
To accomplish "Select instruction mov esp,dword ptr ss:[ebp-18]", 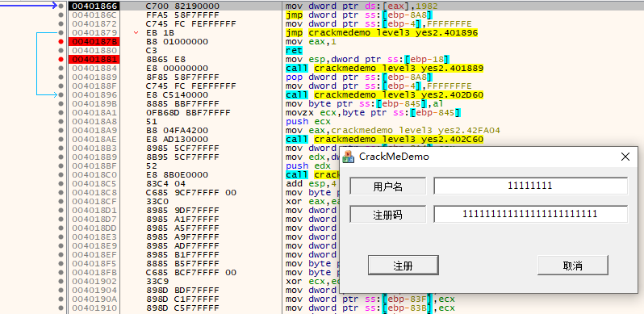I will pos(367,59).
